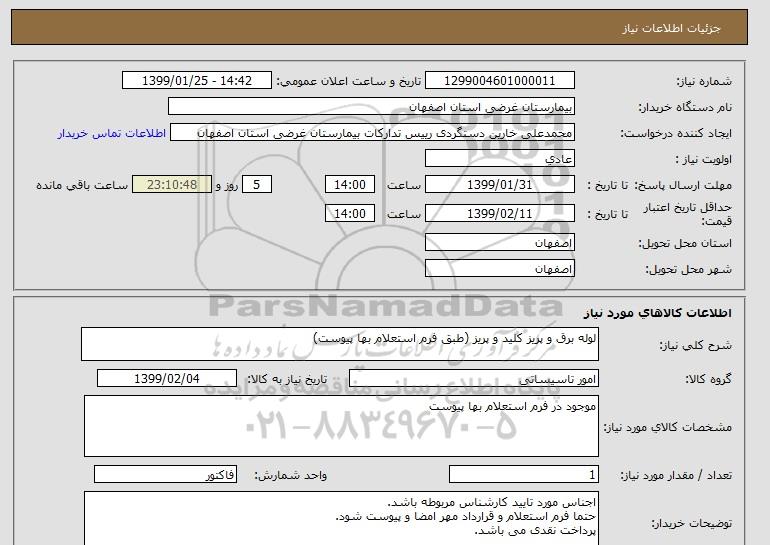Image resolution: width=770 pixels, height=545 pixels.
Task: Click the label تاریخ و ساعت اعلان عمومی
Action: (x=349, y=81)
